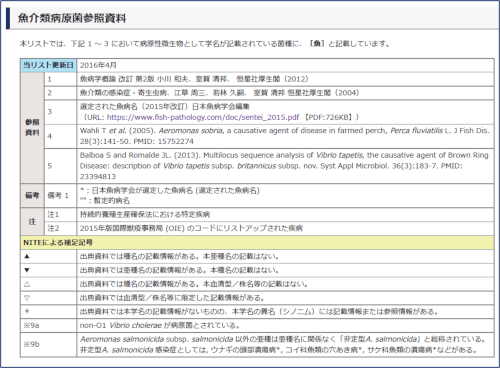Click the 備考 1 cell
Image resolution: width=500 pixels, height=368 pixels.
tap(60, 195)
